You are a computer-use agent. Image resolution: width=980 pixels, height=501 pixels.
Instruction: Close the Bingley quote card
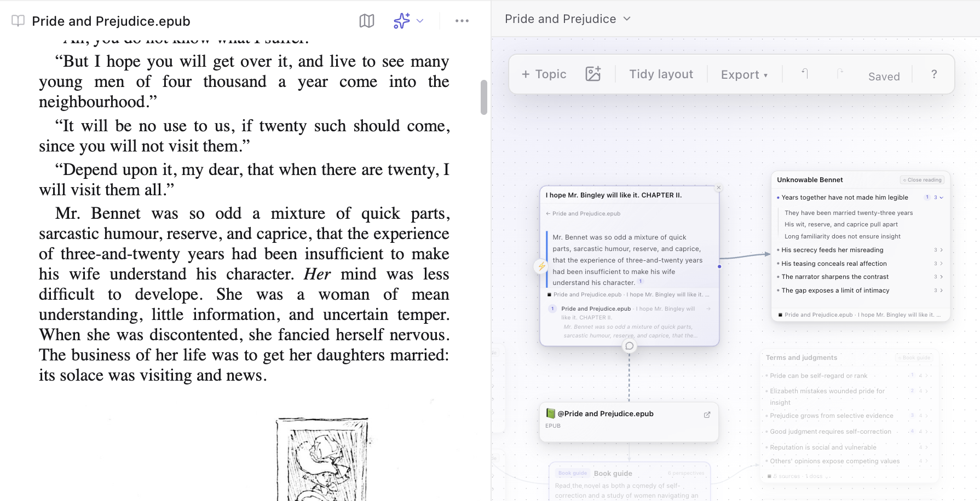[x=719, y=188]
